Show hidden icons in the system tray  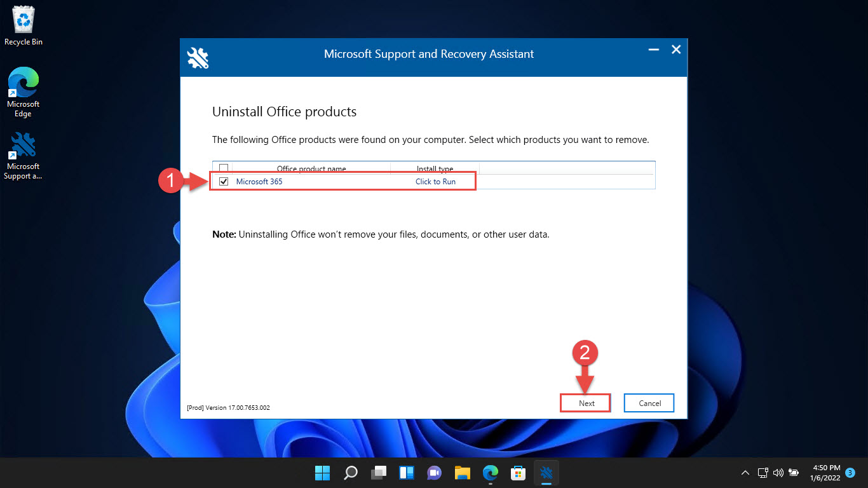(745, 473)
